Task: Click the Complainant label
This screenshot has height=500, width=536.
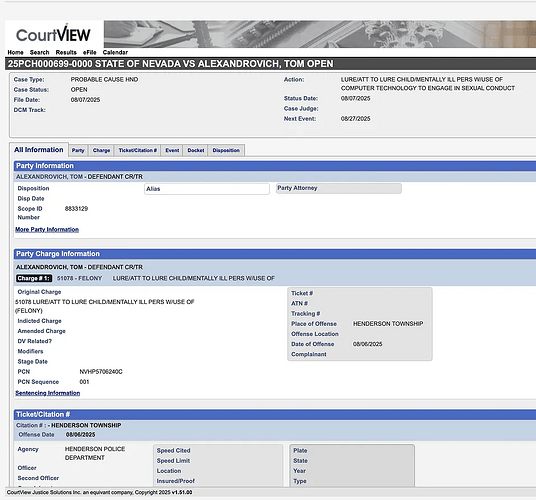Action: [309, 354]
